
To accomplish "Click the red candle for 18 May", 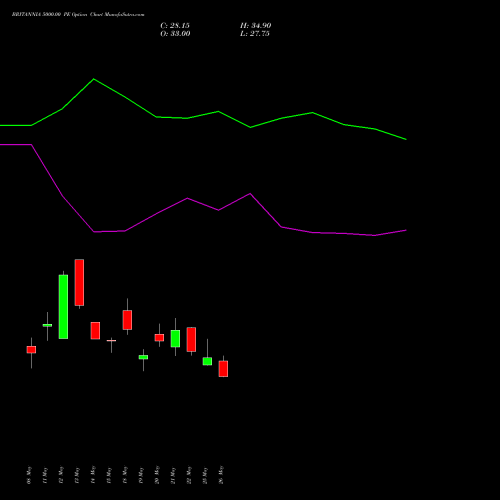I will tap(127, 320).
